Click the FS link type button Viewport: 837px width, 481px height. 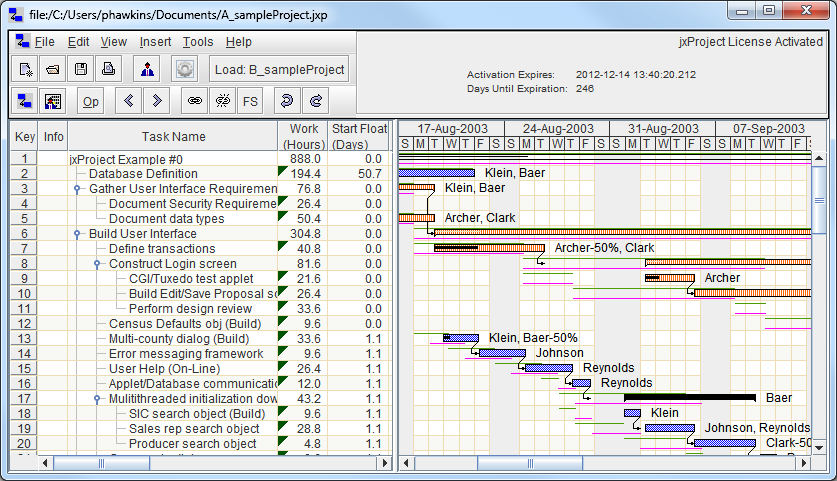250,101
